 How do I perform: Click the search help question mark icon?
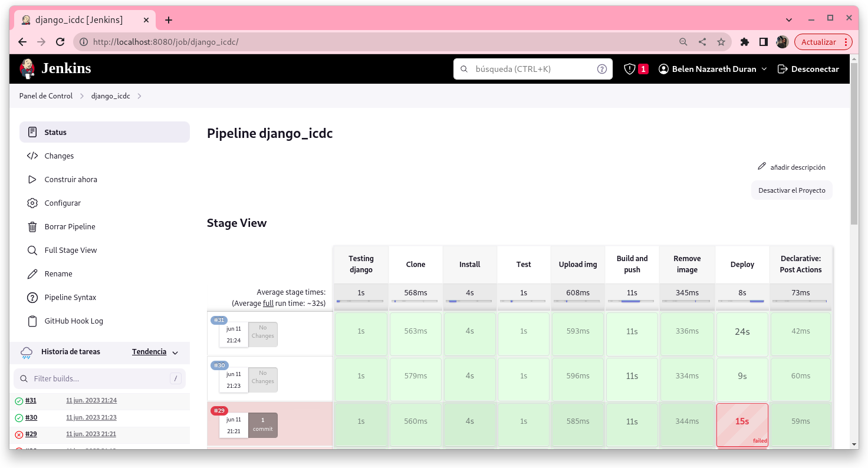[601, 69]
